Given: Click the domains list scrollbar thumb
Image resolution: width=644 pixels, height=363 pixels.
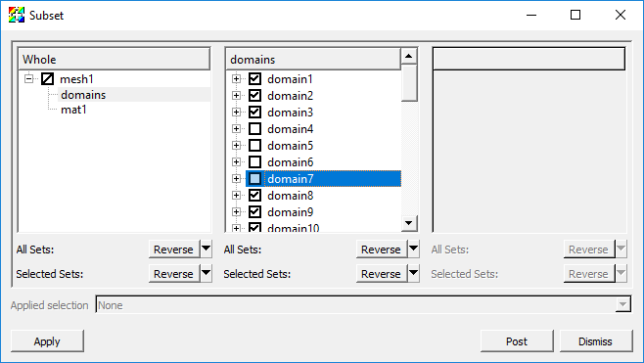Looking at the screenshot, I should 409,82.
